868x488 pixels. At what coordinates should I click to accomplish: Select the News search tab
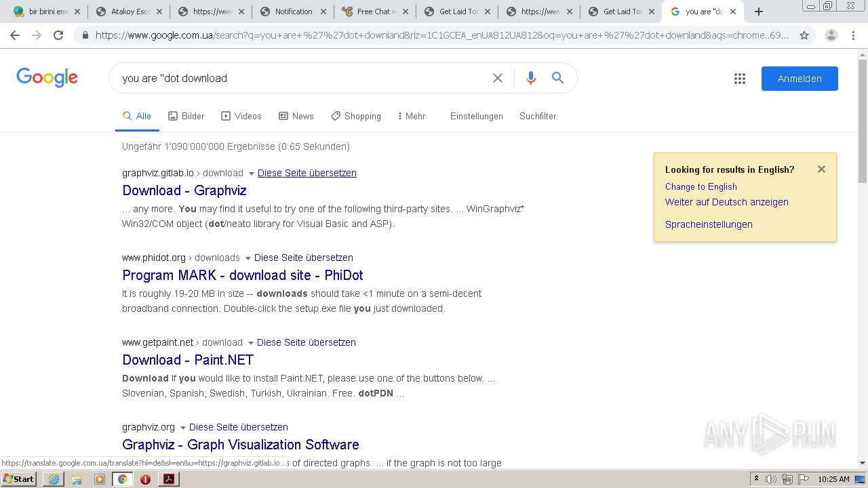[296, 116]
